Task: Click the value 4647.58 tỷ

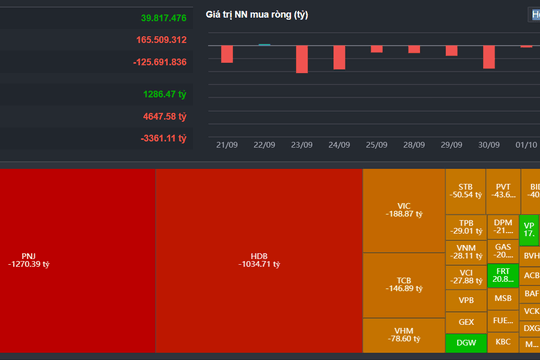Action: tap(165, 116)
